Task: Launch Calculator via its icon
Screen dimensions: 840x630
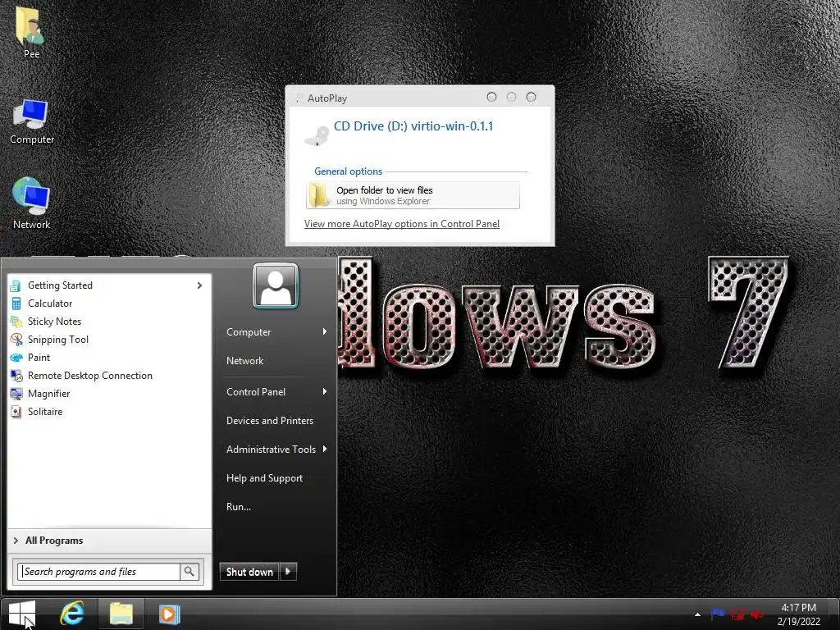Action: coord(16,304)
